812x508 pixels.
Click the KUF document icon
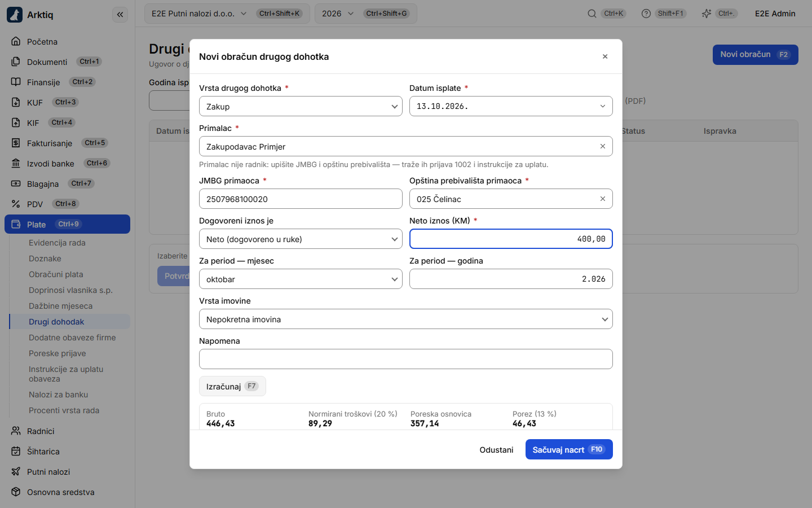tap(16, 102)
